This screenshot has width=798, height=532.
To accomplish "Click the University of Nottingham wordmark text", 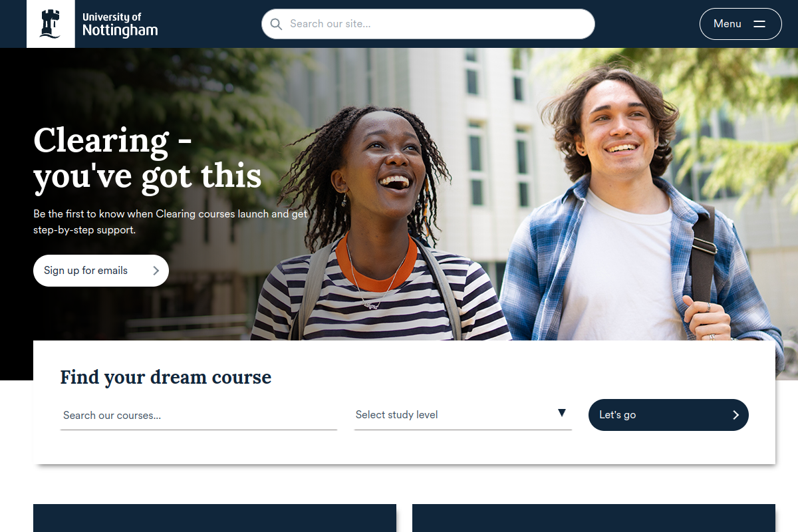I will tap(120, 24).
